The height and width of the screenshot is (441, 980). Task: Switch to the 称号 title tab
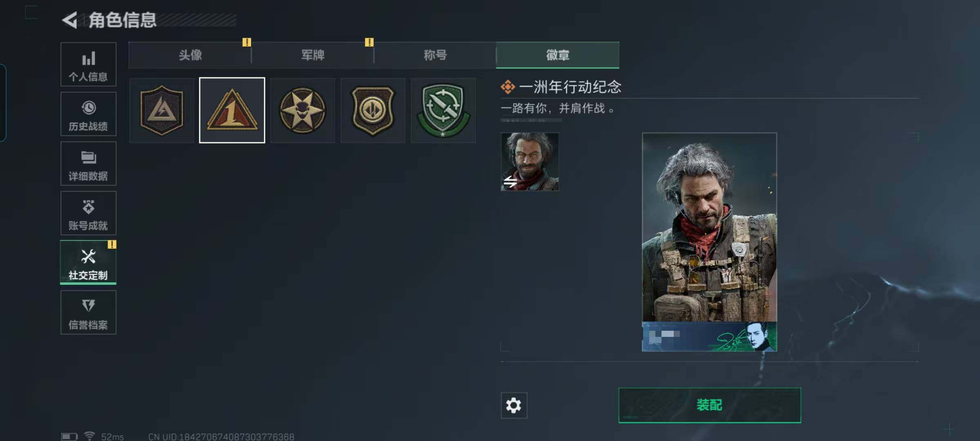tap(435, 55)
